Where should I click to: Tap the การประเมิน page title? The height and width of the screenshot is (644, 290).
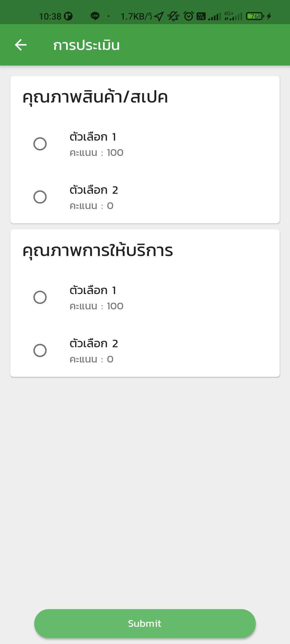click(x=86, y=45)
